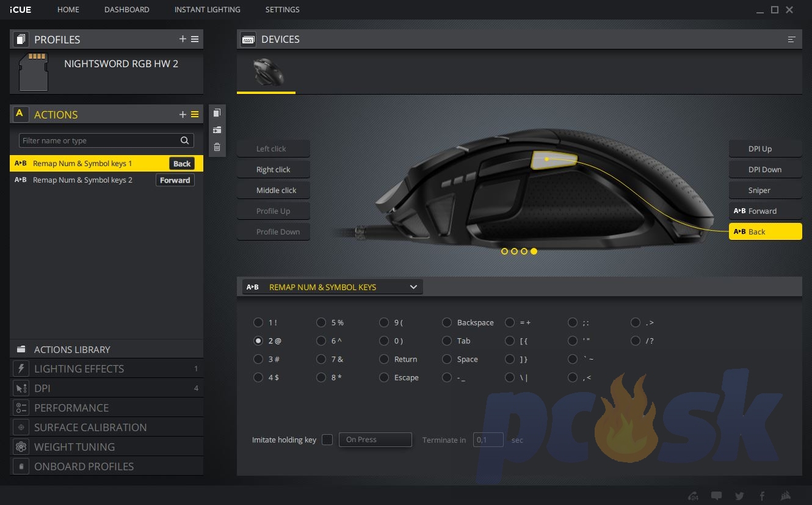The width and height of the screenshot is (812, 505).
Task: Click the Nightsword mouse device thumbnail
Action: tap(267, 72)
